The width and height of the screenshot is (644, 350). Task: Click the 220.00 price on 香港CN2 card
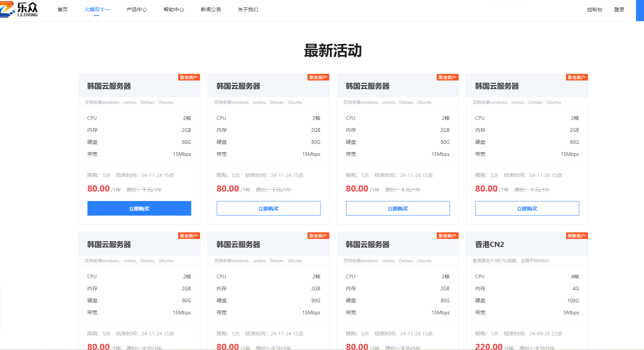[488, 346]
